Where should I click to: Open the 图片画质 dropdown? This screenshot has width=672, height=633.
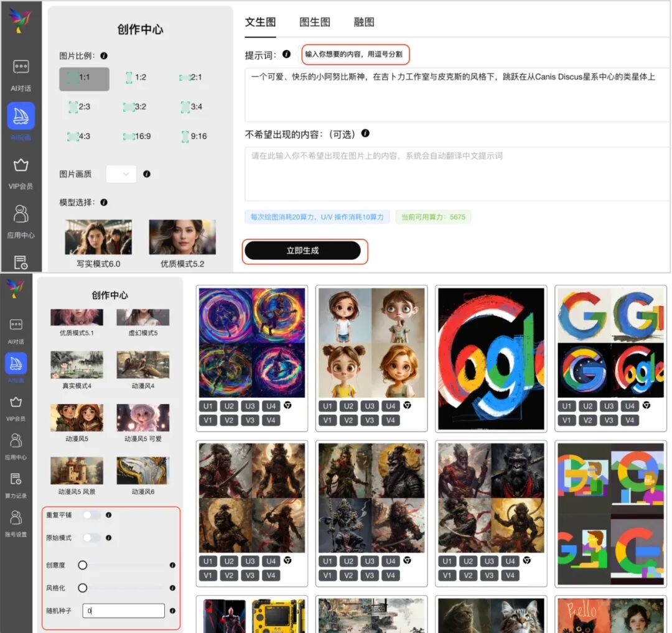pos(122,174)
